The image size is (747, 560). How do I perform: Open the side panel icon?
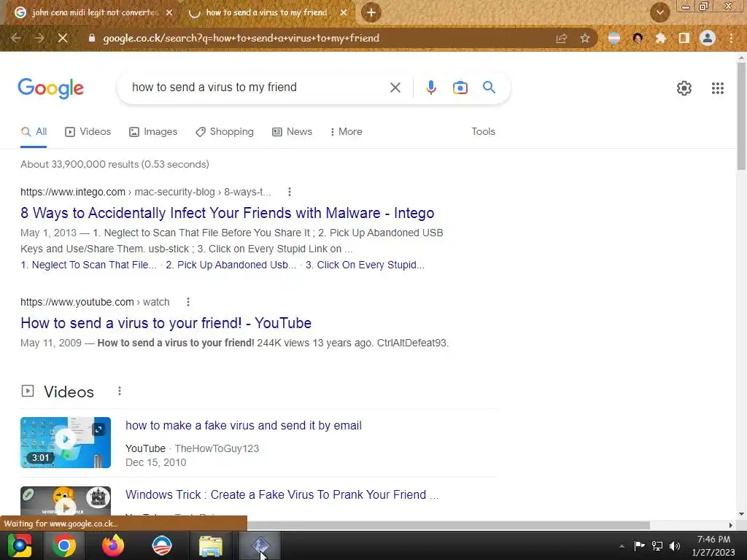coord(684,38)
